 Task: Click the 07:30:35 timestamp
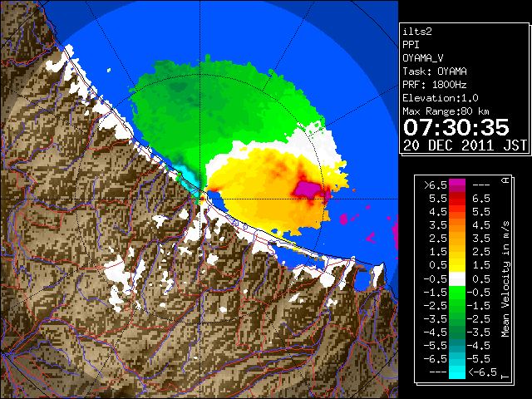[x=456, y=127]
